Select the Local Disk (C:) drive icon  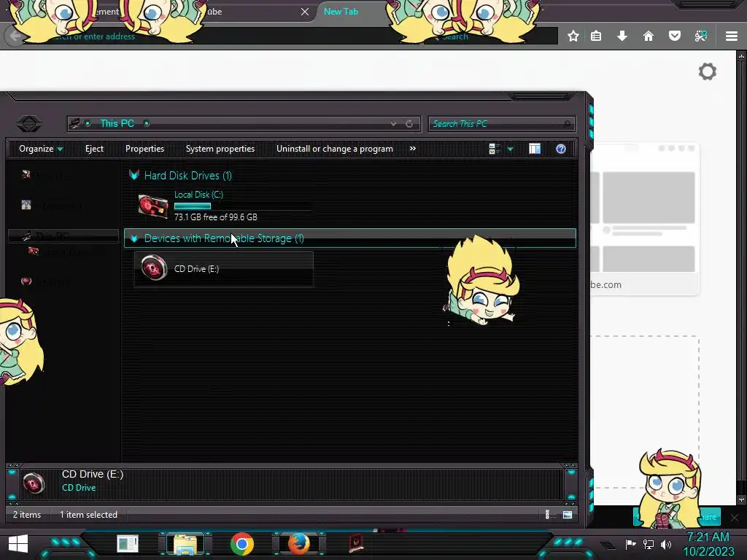tap(153, 206)
